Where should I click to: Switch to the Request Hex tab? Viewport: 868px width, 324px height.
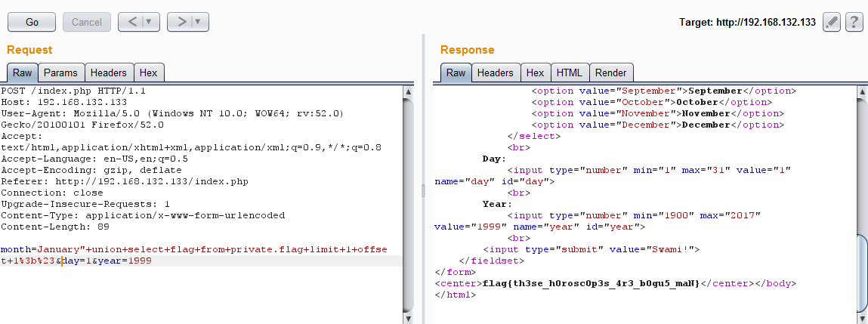148,73
